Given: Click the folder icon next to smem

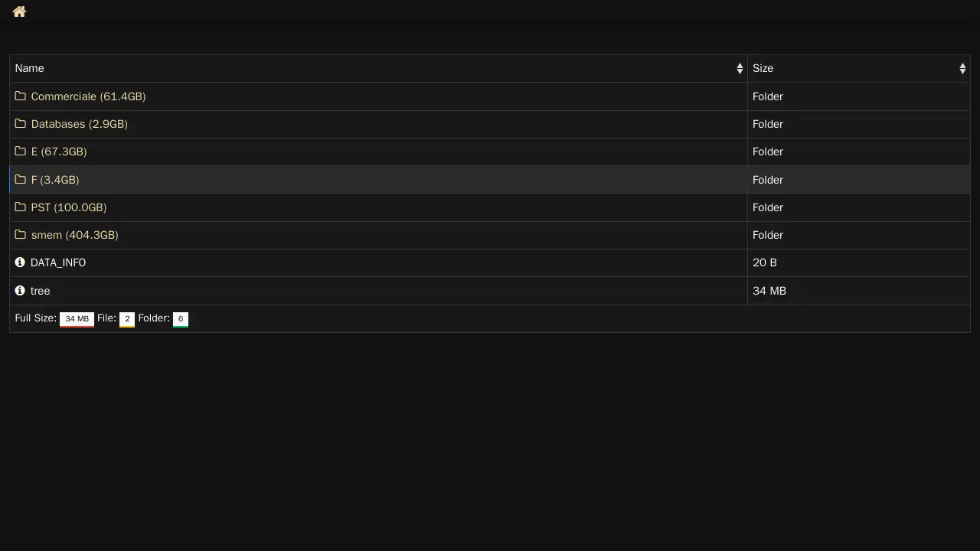Looking at the screenshot, I should click(21, 235).
